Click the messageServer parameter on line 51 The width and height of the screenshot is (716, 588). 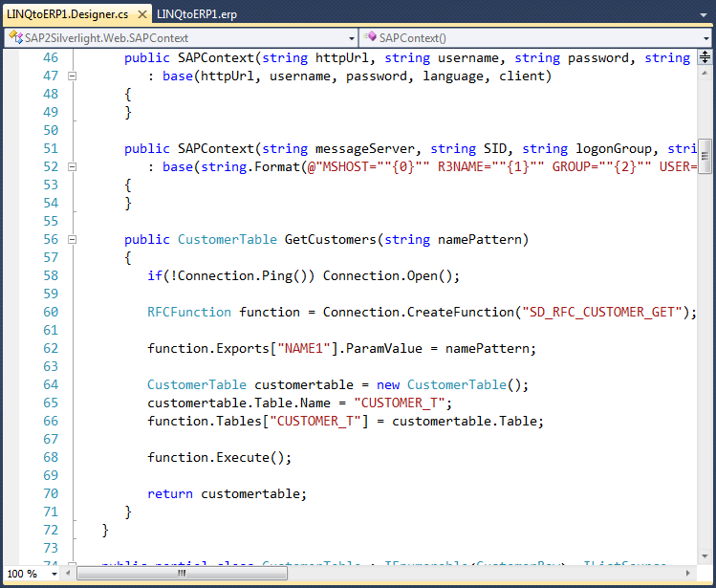[x=365, y=149]
